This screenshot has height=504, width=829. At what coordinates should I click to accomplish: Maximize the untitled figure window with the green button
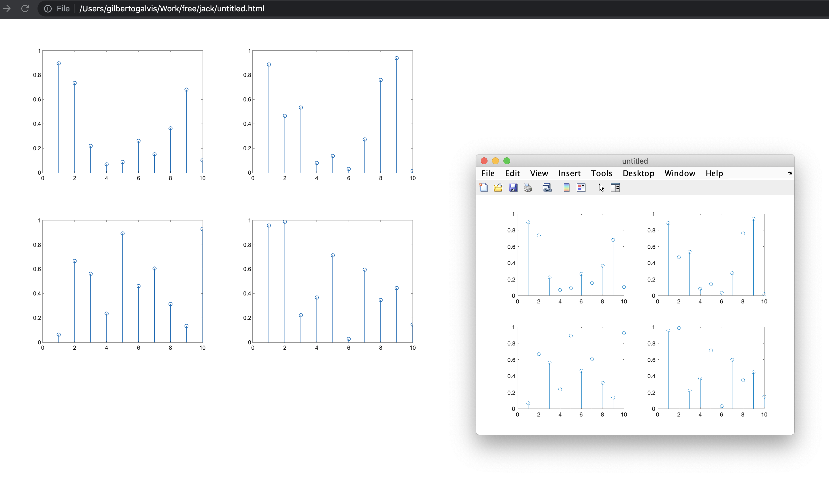pyautogui.click(x=507, y=161)
